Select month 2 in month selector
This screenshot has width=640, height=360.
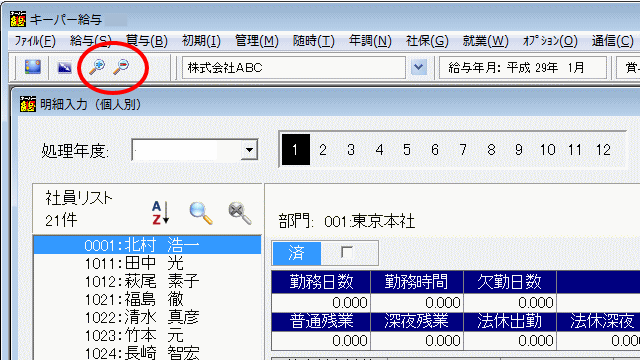tap(323, 150)
